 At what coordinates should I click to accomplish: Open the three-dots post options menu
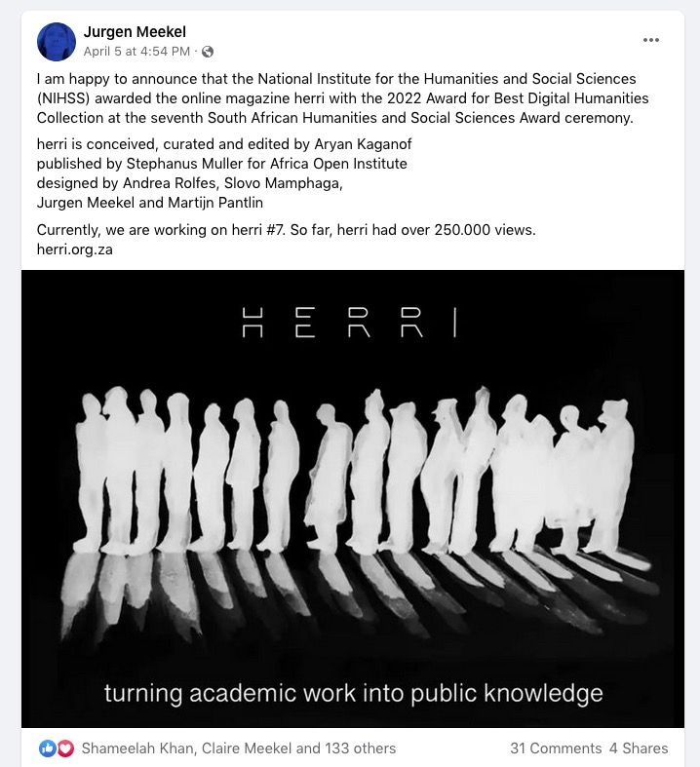(x=650, y=40)
